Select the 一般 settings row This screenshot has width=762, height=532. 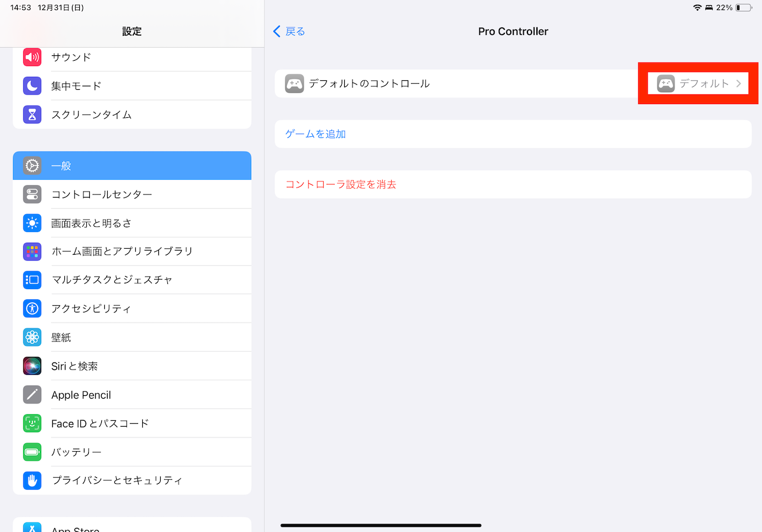(x=132, y=165)
